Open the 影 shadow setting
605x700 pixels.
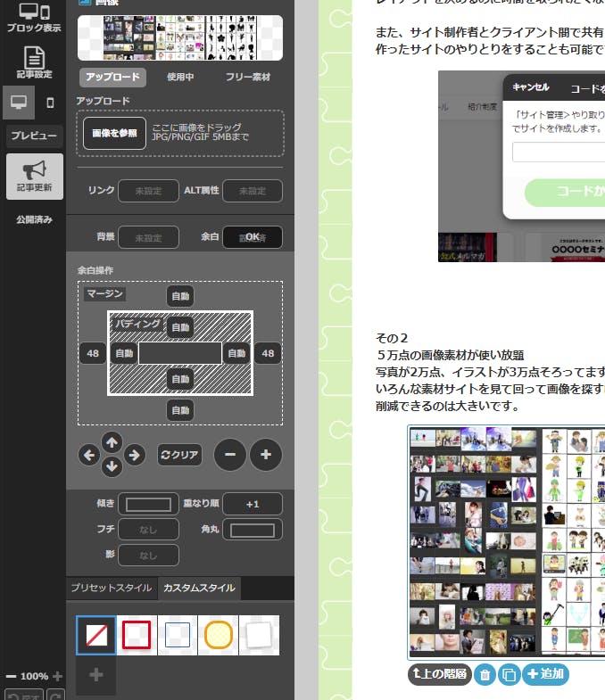coord(148,556)
